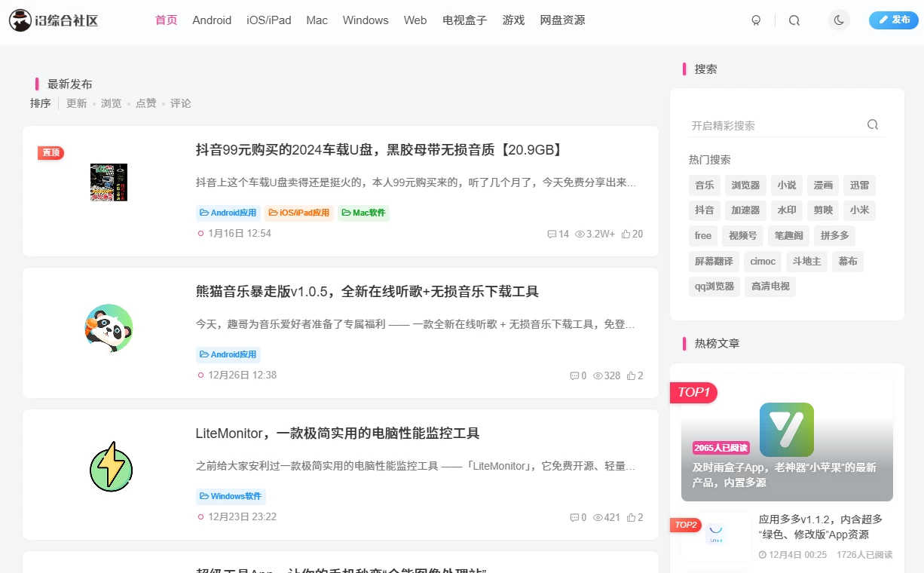Toggle sorting by 点赞 likes
Image resolution: width=924 pixels, height=573 pixels.
pos(146,103)
